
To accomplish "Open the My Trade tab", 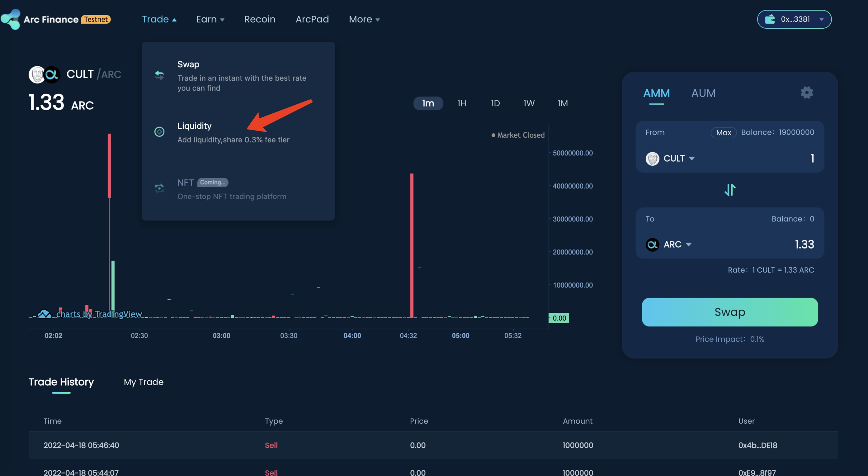I will tap(144, 382).
